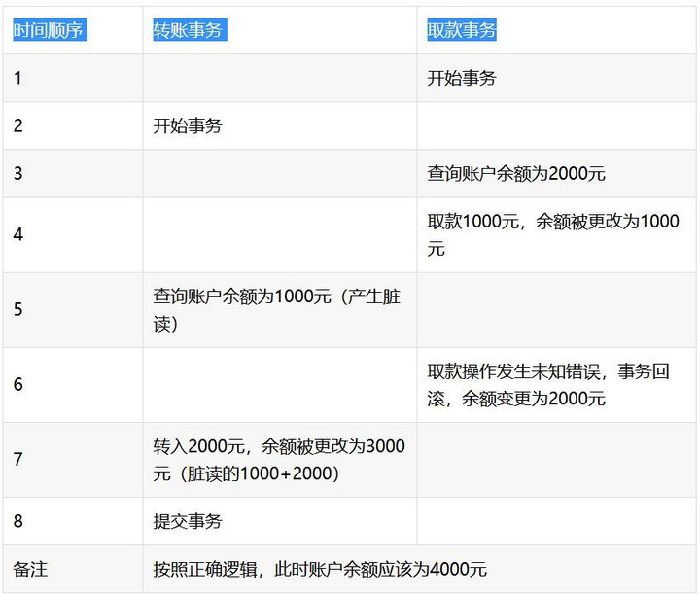This screenshot has height=595, width=700.
Task: Select time sequence number 8
Action: [18, 521]
